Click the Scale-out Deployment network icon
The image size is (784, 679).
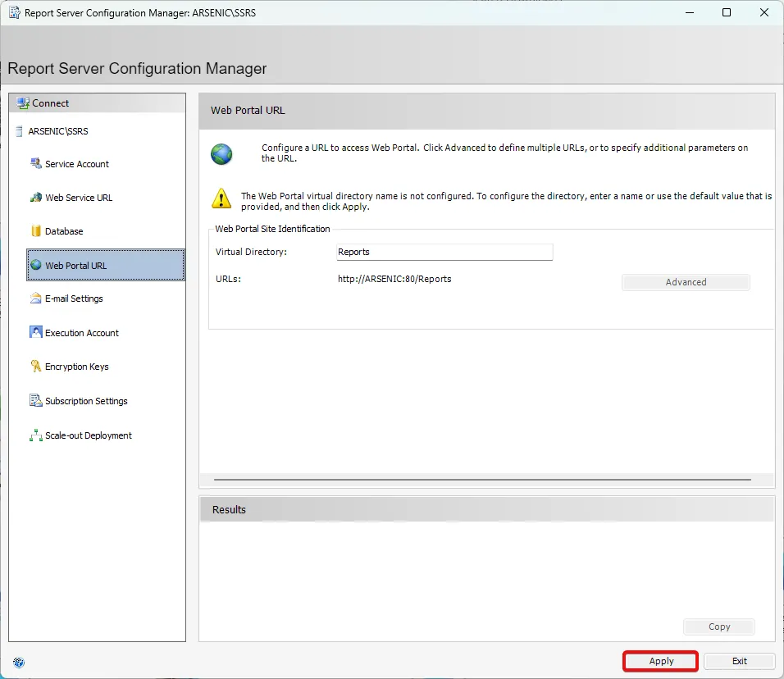(x=36, y=435)
